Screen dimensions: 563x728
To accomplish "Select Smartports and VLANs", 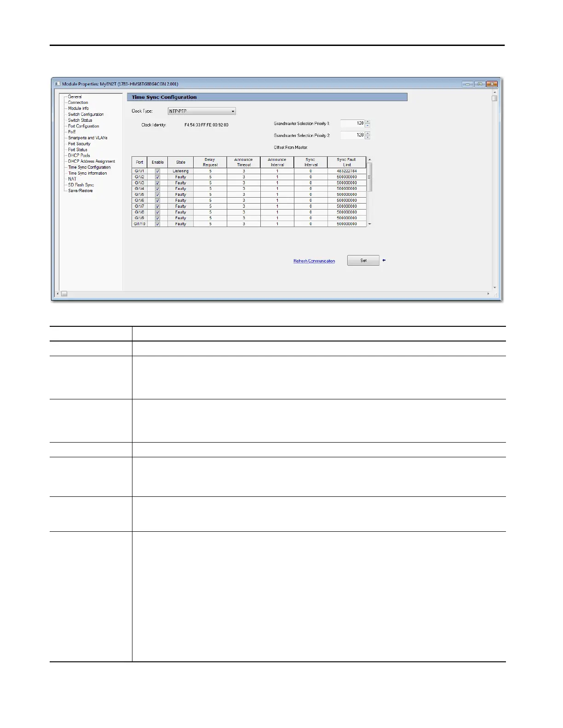I will (88, 138).
